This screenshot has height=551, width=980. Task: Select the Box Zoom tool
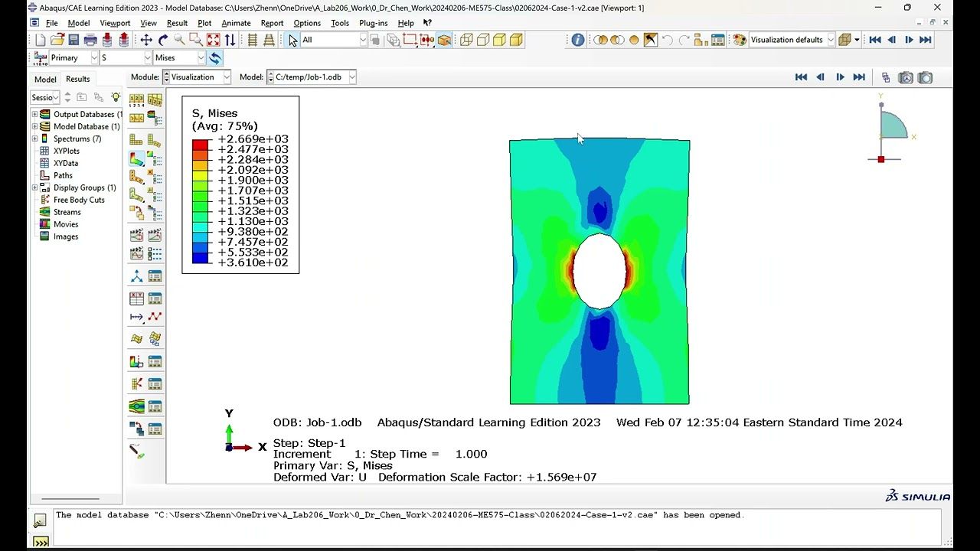(196, 40)
